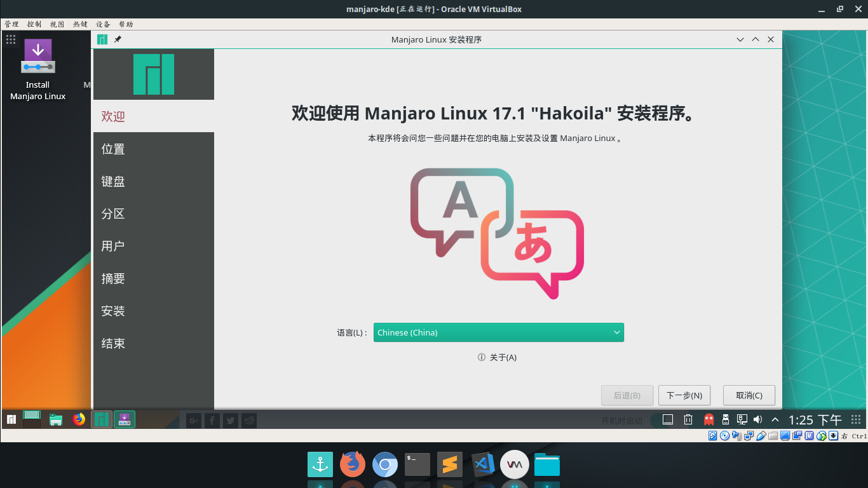868x488 pixels.
Task: Open the 控制 VirtualBox menu
Action: click(34, 24)
